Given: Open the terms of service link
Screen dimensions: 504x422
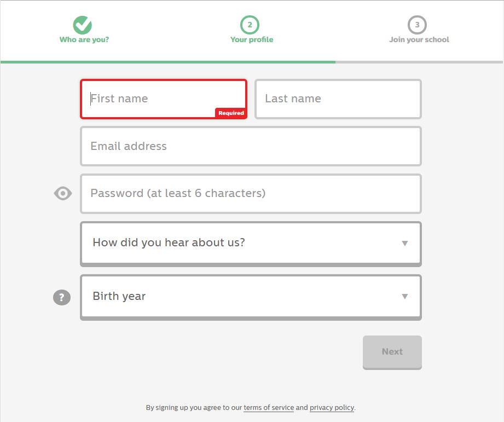Looking at the screenshot, I should tap(269, 408).
